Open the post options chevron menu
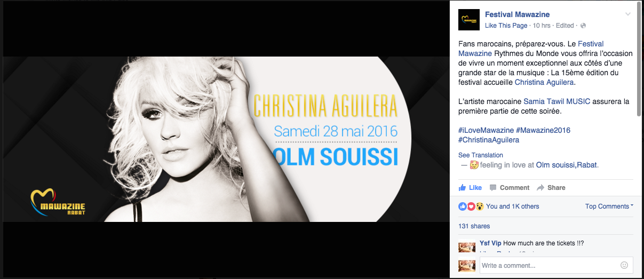 tap(628, 14)
